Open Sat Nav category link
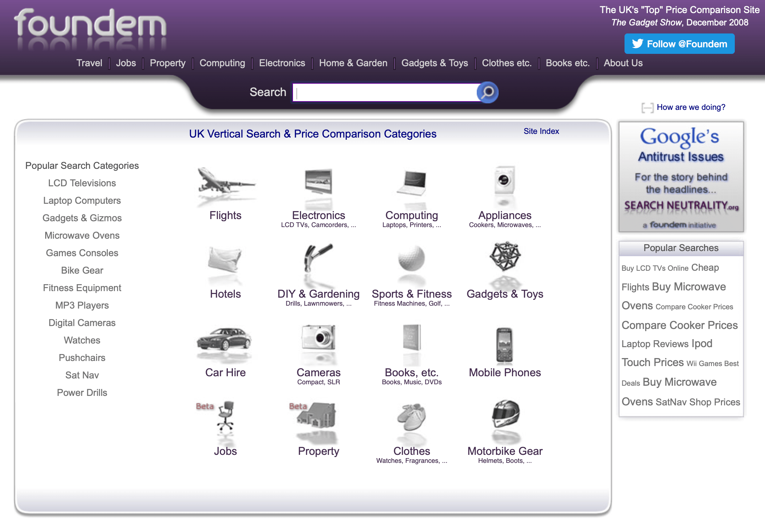This screenshot has width=765, height=532. (x=82, y=375)
